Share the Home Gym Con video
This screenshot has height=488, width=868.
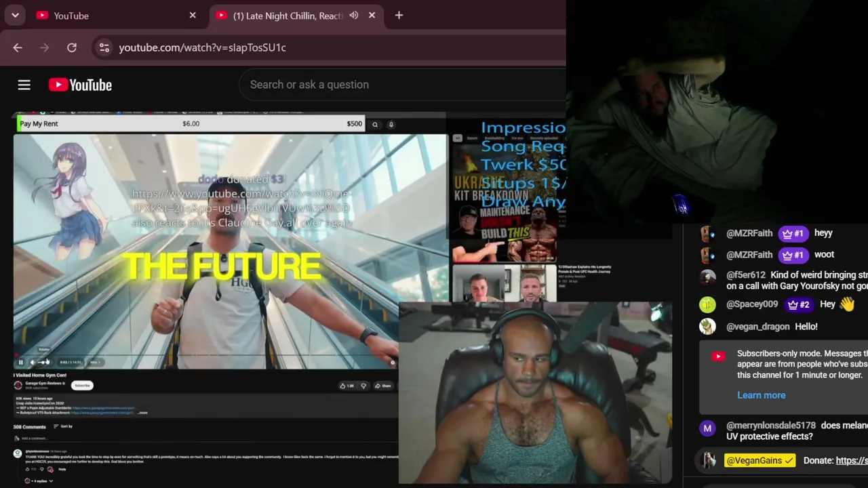(x=383, y=386)
